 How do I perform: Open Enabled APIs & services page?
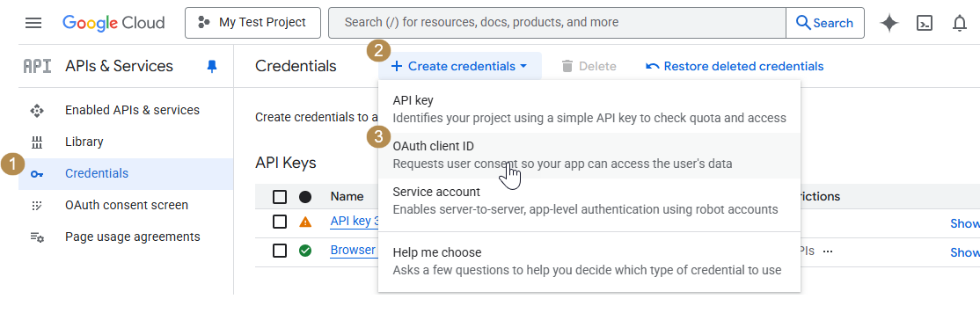pyautogui.click(x=132, y=110)
